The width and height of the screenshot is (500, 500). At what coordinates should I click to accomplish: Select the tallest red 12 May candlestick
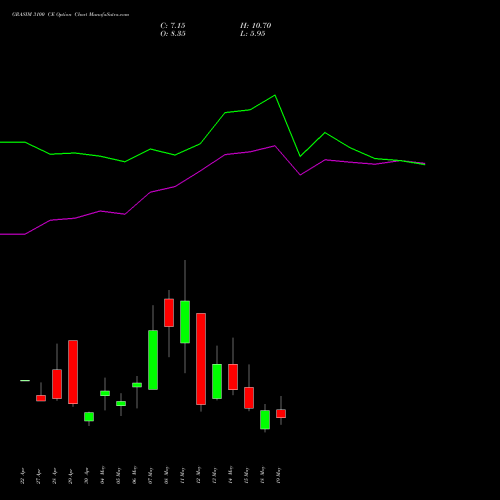[201, 359]
